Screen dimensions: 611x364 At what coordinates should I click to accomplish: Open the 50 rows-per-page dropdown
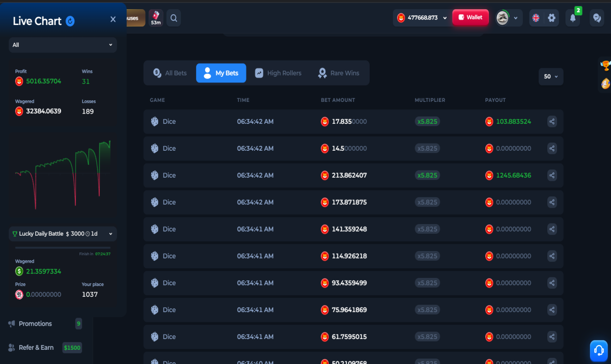tap(551, 76)
